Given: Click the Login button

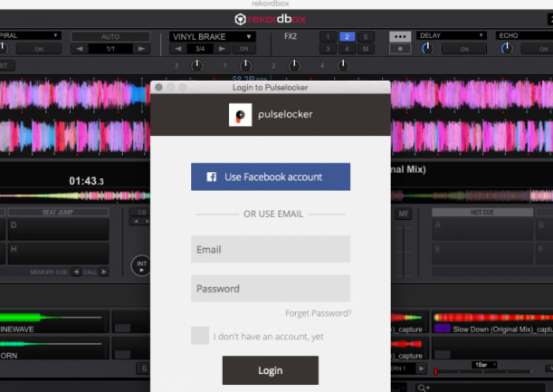Looking at the screenshot, I should pyautogui.click(x=270, y=370).
